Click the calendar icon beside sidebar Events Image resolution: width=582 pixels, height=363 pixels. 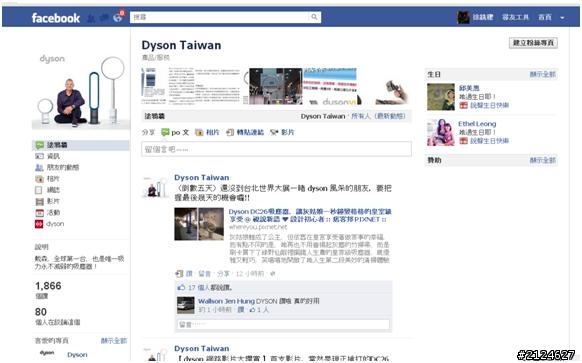point(39,213)
